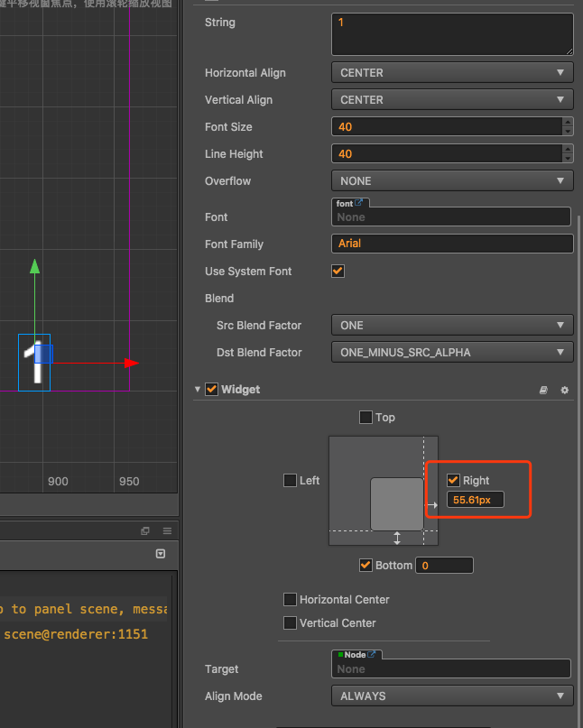This screenshot has height=728, width=583.
Task: Click the Font Size input field
Action: click(447, 127)
